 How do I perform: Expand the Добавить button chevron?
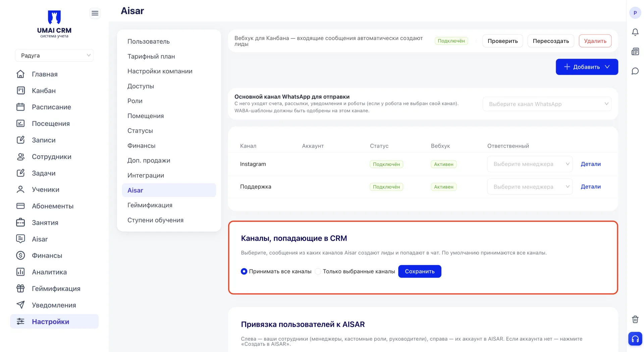point(607,67)
